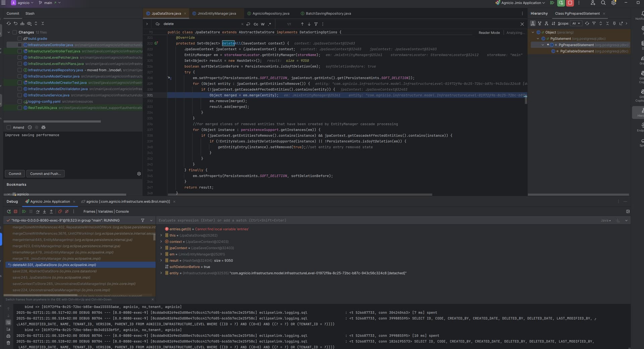Switch to BatchSavingRepository.java editor tab

click(x=326, y=13)
